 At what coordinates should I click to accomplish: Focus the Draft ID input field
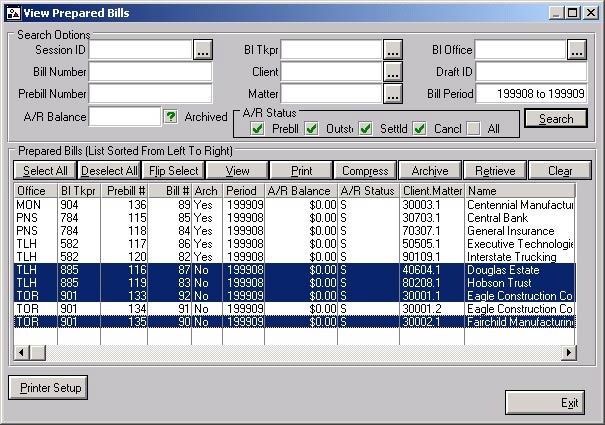531,72
